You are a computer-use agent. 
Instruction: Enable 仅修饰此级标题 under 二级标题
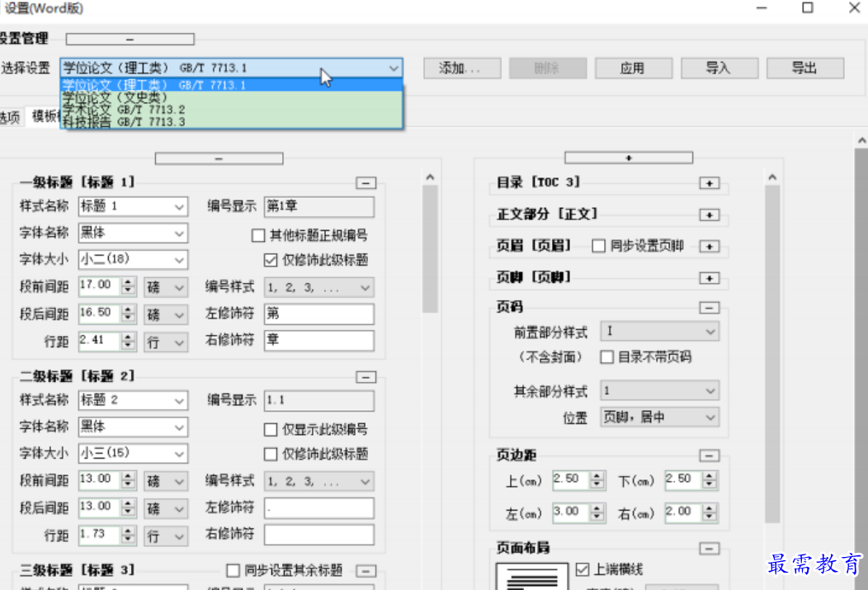pos(271,455)
